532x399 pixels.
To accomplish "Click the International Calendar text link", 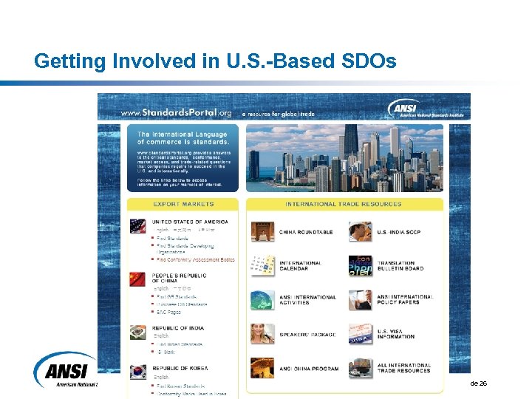I will coord(301,266).
